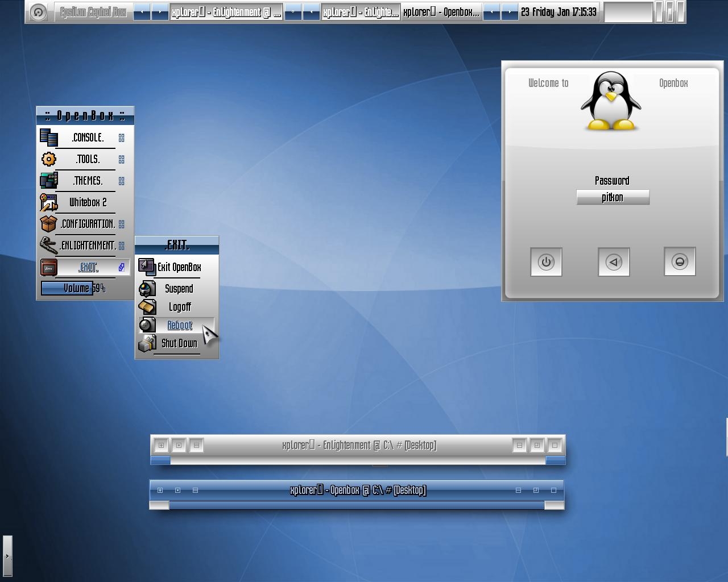The height and width of the screenshot is (582, 728).
Task: Switch to first xplorer Enlightenment taskbar entry
Action: coord(226,12)
